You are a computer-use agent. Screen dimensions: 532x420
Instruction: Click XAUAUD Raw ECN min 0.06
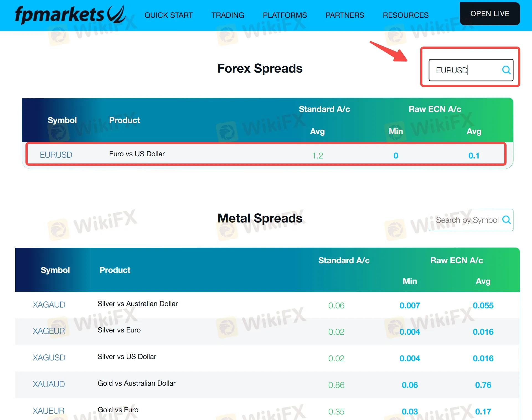410,385
